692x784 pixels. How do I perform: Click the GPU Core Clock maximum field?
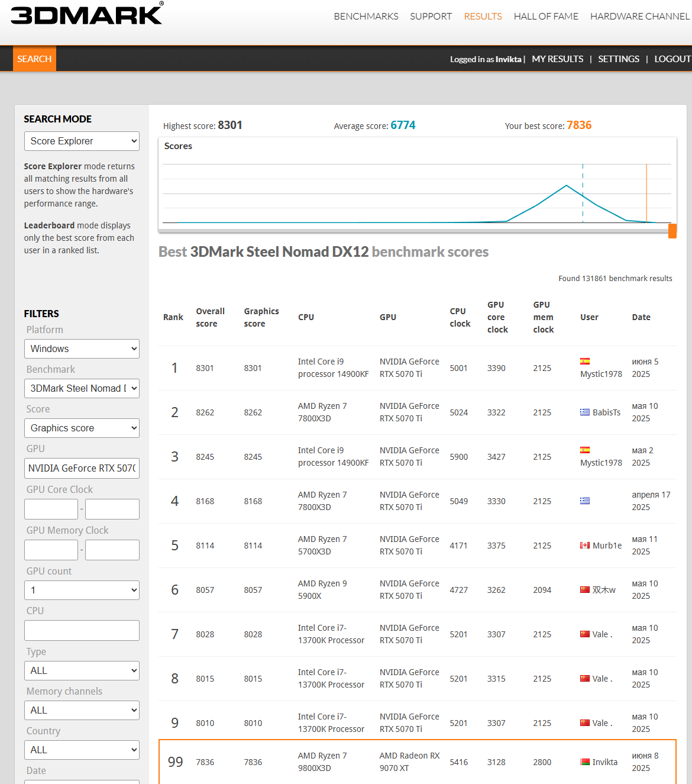coord(112,509)
